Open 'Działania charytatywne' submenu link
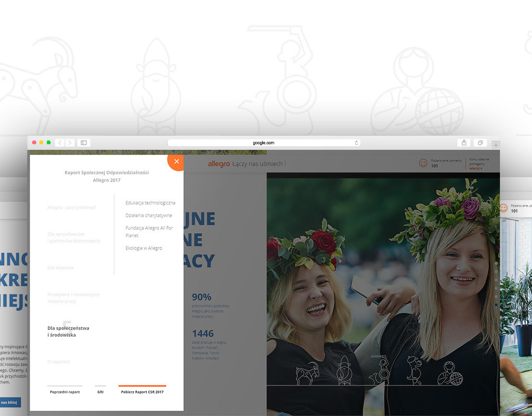The width and height of the screenshot is (532, 416). (149, 215)
